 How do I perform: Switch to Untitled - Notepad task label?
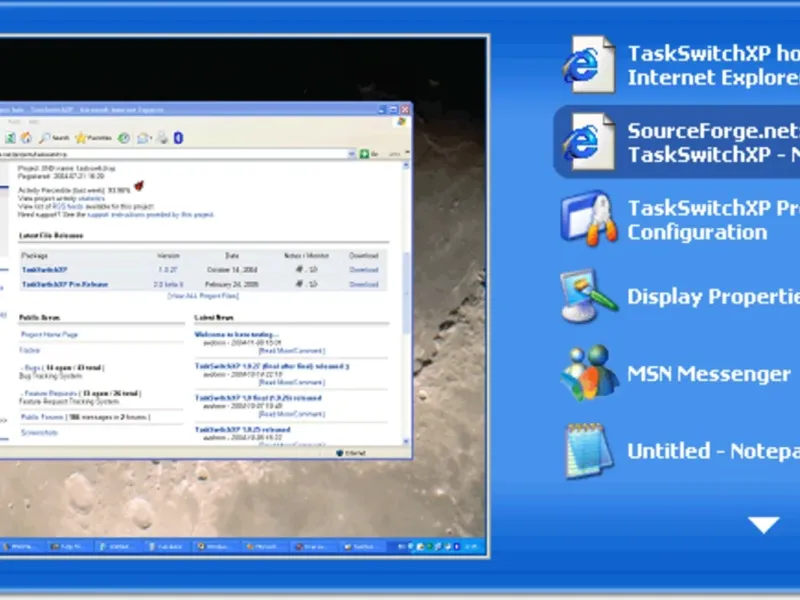coord(713,451)
